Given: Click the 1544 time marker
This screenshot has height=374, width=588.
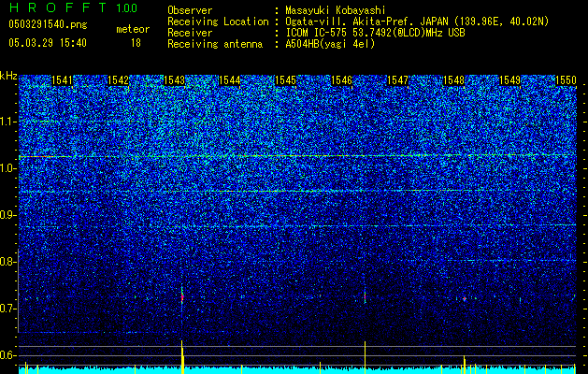Looking at the screenshot, I should 230,80.
